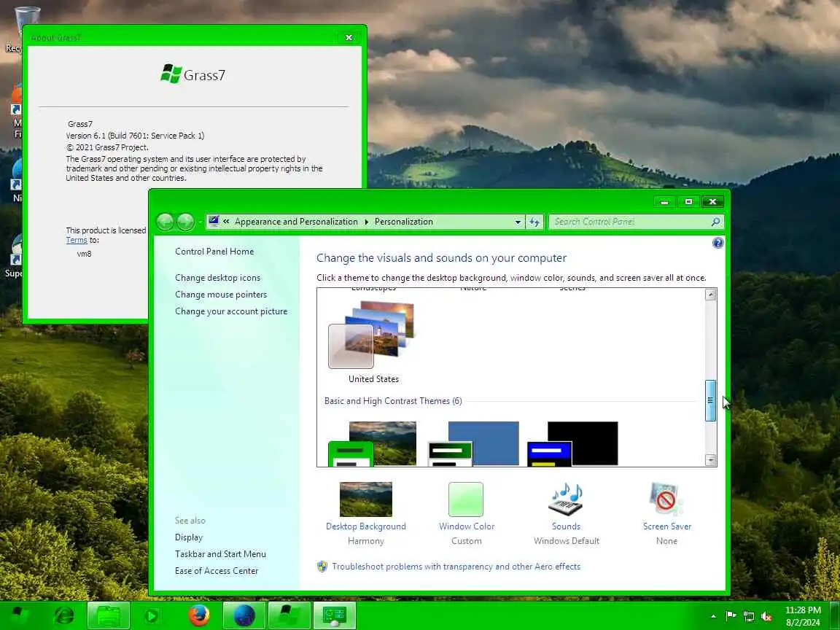Show hidden tray icons arrow
This screenshot has height=630, width=840.
pyautogui.click(x=713, y=616)
